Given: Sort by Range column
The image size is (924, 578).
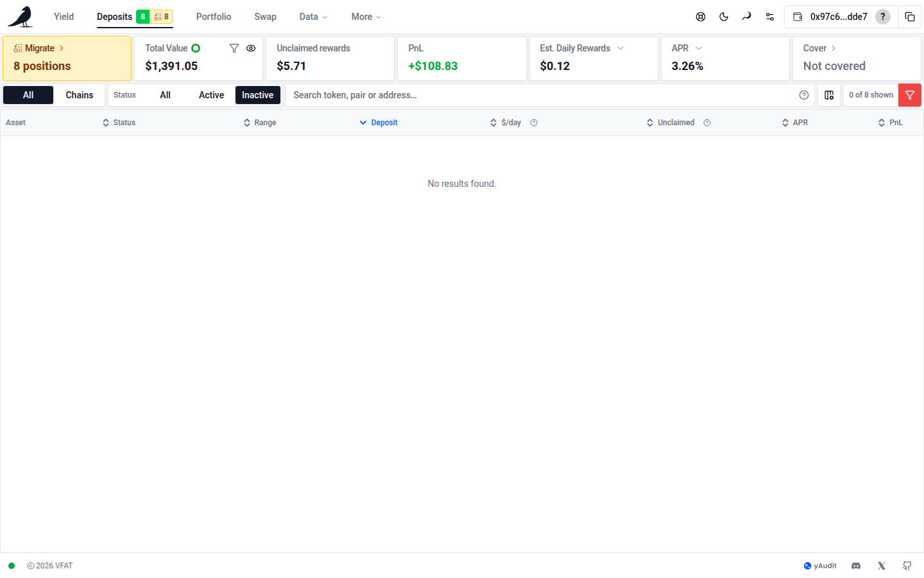Looking at the screenshot, I should tap(260, 123).
